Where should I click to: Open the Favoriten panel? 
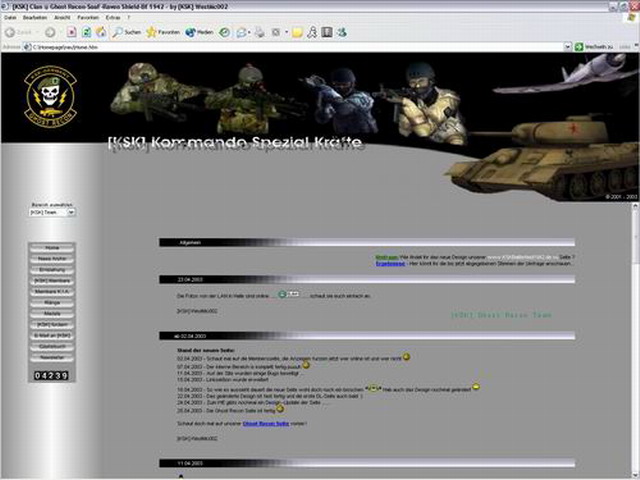pyautogui.click(x=165, y=32)
